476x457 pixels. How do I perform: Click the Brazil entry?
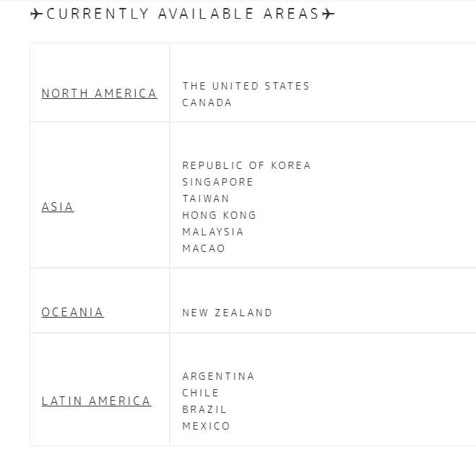204,409
